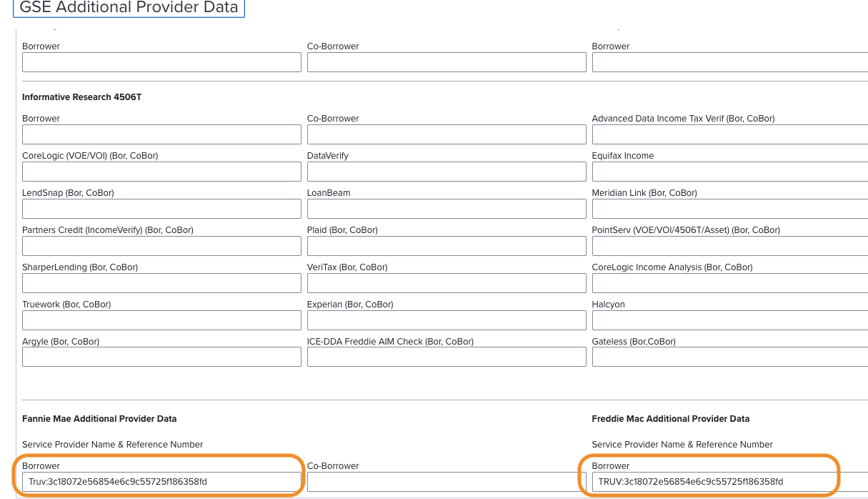Focus the Plaid (Bor, CoBor) field

tap(447, 246)
